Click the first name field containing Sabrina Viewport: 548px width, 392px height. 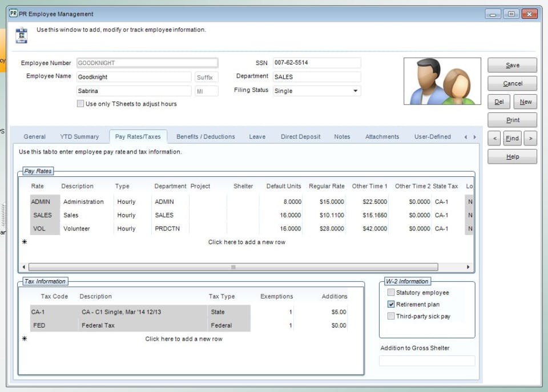134,91
